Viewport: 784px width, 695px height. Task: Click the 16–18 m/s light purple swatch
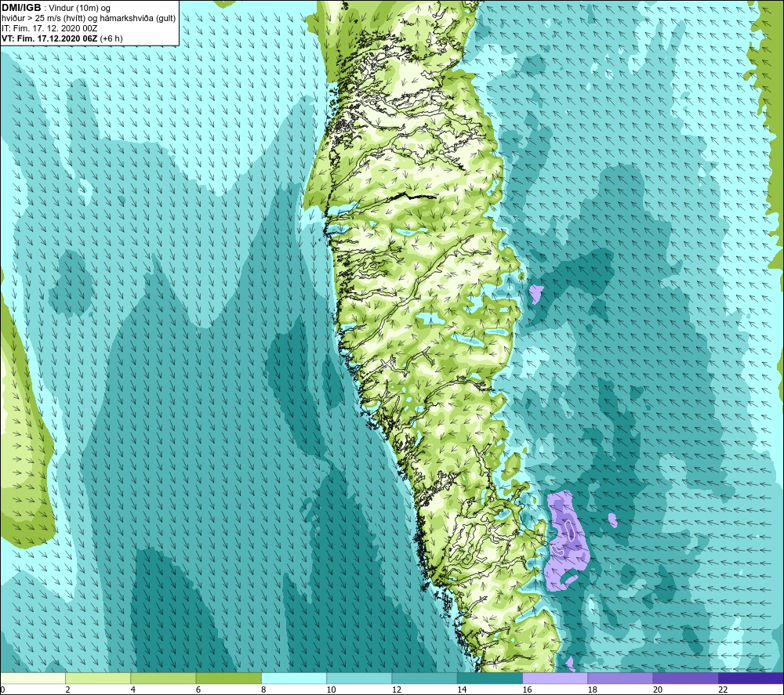(x=555, y=678)
